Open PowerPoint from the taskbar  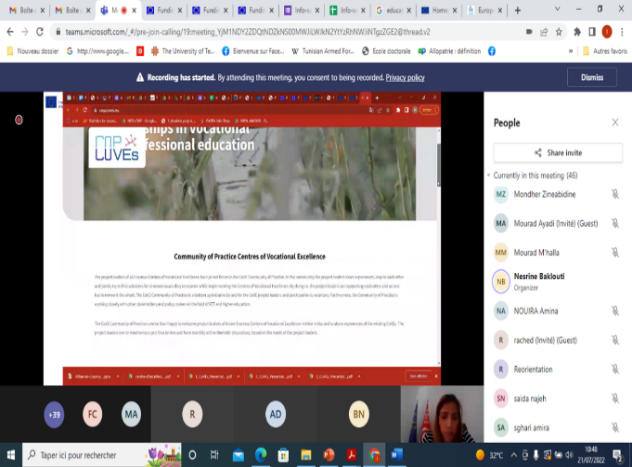pos(328,455)
